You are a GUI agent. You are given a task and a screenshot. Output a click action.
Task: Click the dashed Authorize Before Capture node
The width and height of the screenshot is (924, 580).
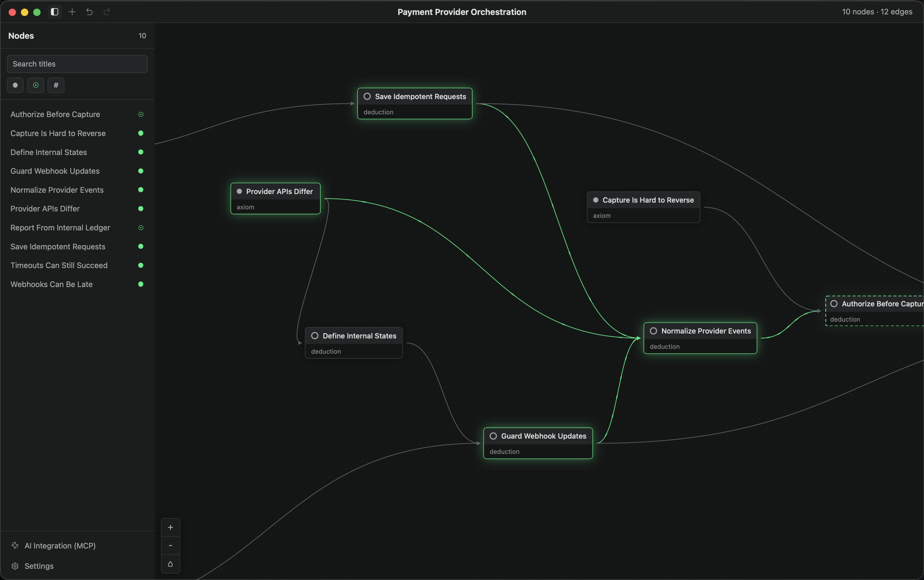tap(875, 311)
